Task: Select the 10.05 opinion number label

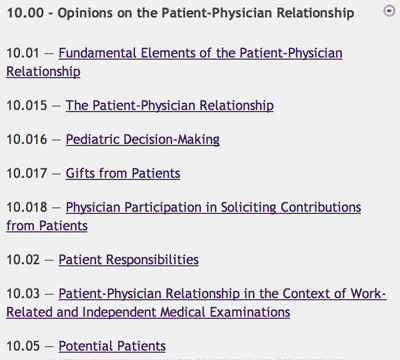Action: tap(23, 346)
